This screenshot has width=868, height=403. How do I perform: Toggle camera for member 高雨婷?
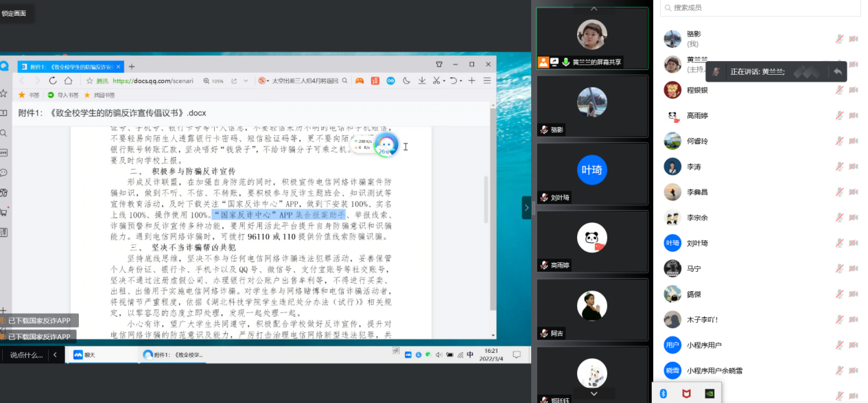click(854, 115)
